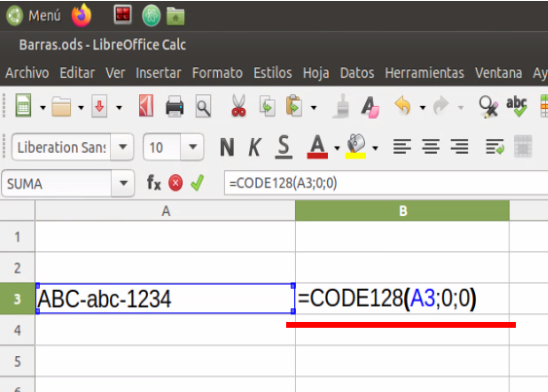Open the Editar menu
The width and height of the screenshot is (548, 392).
coord(77,73)
